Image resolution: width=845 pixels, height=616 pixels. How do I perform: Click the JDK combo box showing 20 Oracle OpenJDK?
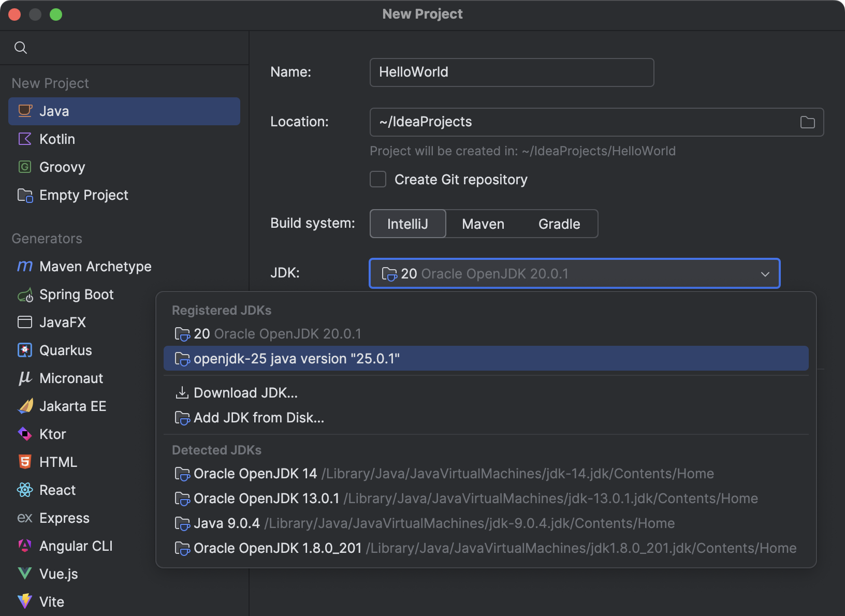tap(575, 273)
